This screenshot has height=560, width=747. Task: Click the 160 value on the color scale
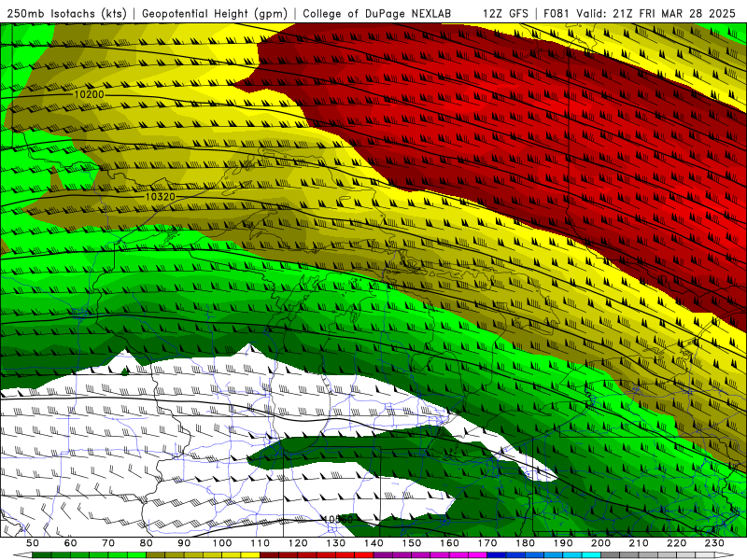tap(449, 543)
